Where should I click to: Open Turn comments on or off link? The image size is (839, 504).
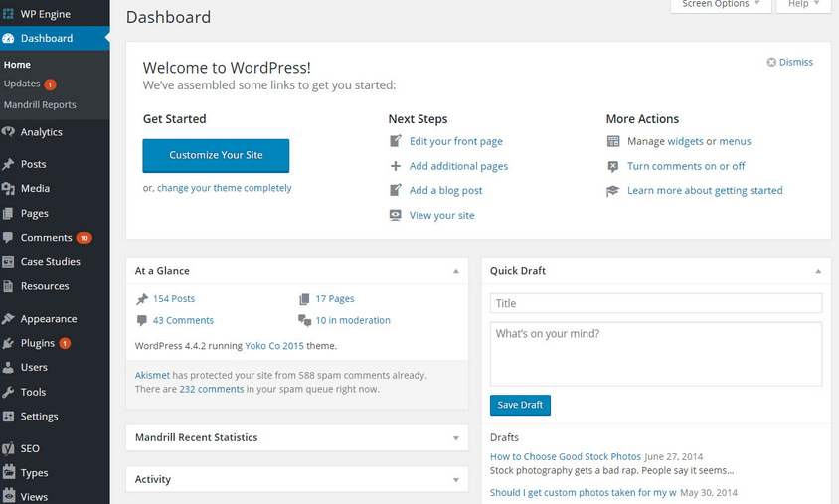[686, 166]
